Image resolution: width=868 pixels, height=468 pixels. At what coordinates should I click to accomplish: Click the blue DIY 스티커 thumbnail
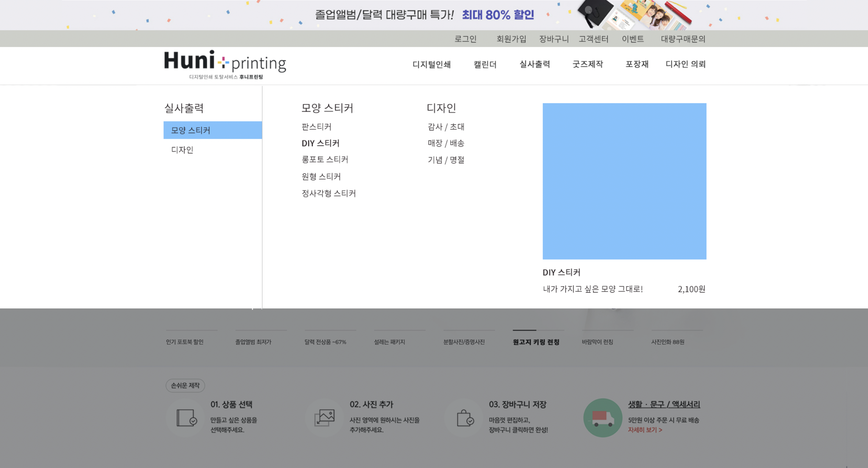(624, 181)
